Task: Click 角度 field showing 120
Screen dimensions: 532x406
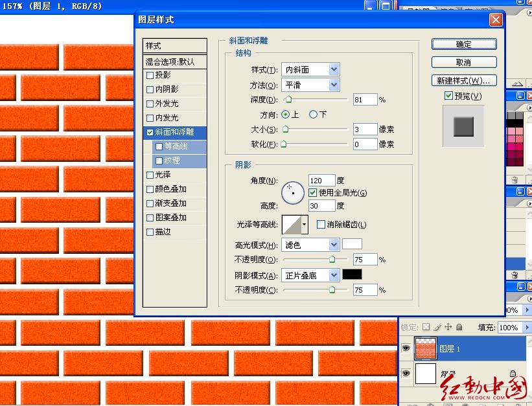Action: click(x=321, y=181)
